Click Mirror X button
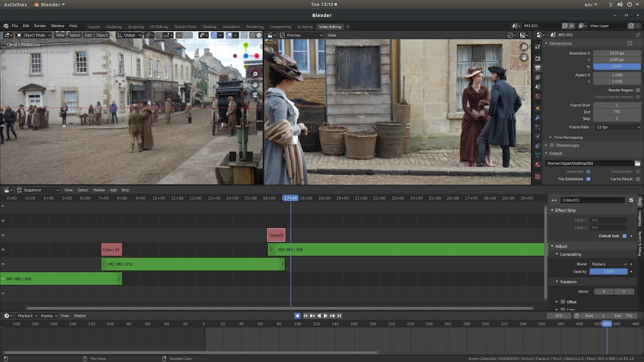The width and height of the screenshot is (644, 362). click(604, 292)
